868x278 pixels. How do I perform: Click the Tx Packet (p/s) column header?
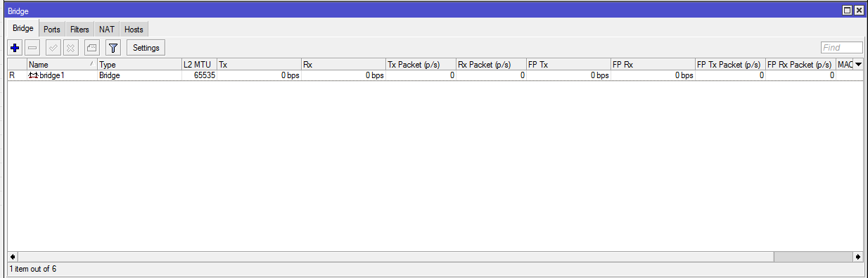tap(421, 64)
